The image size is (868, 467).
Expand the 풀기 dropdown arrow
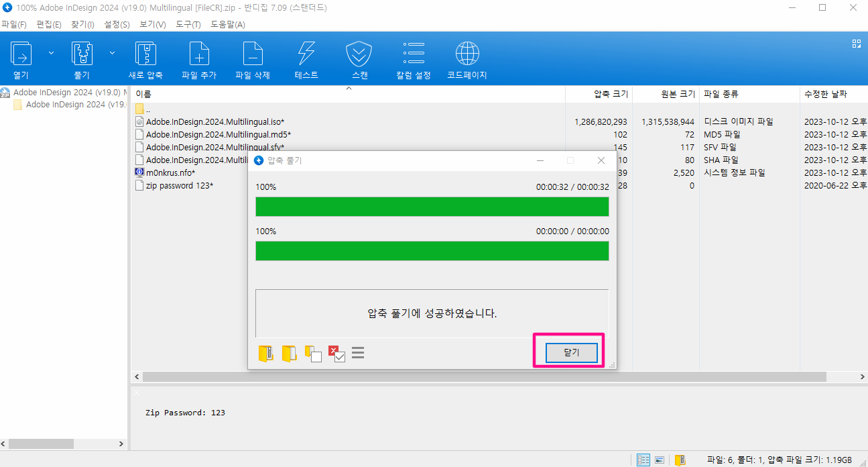coord(112,52)
